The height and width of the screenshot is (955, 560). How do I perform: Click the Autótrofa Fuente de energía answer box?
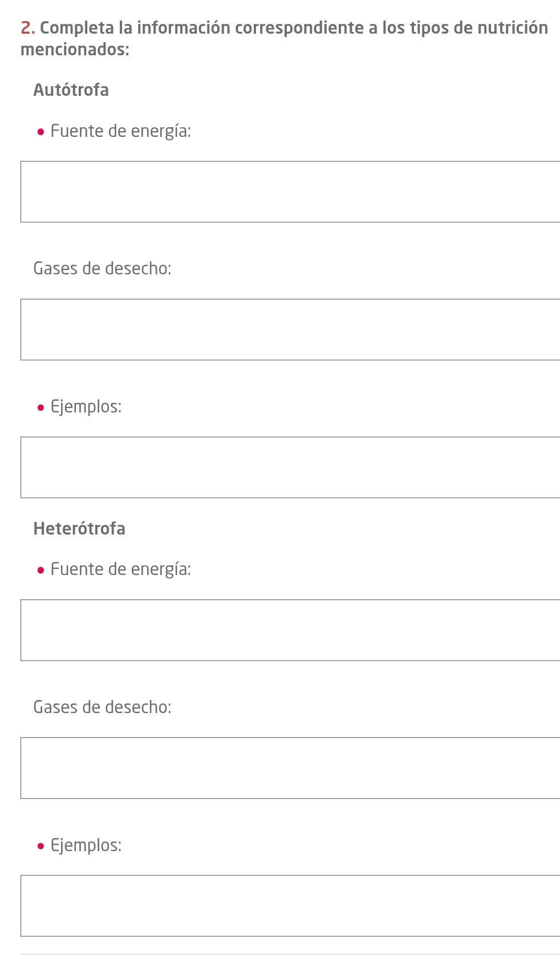[x=290, y=192]
